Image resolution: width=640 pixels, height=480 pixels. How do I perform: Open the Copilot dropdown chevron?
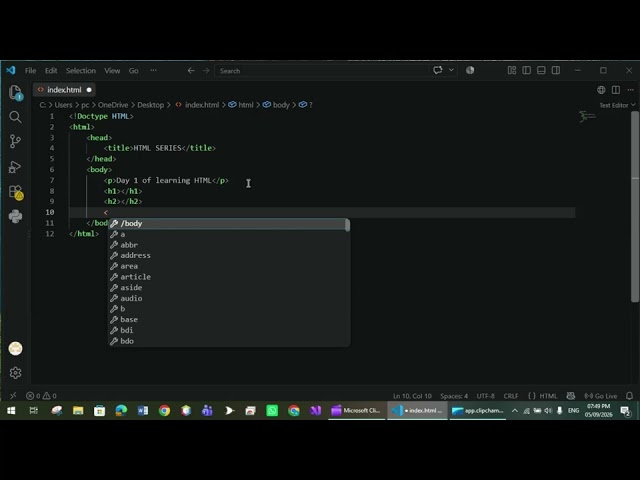(451, 70)
